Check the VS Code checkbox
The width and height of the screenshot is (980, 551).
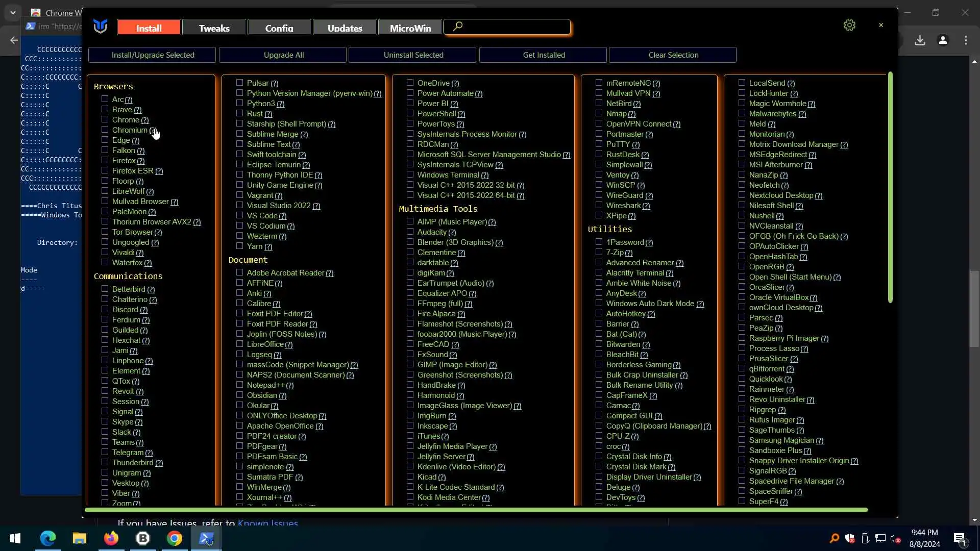(x=239, y=215)
